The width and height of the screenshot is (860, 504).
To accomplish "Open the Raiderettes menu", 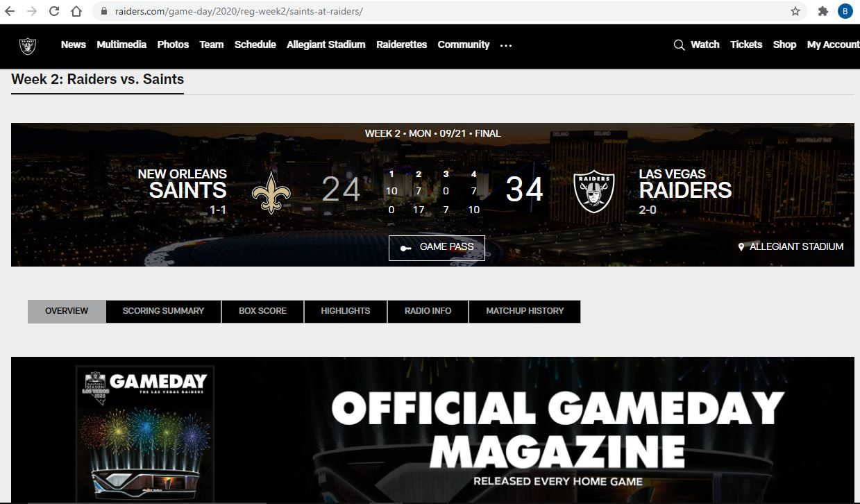I will 402,44.
